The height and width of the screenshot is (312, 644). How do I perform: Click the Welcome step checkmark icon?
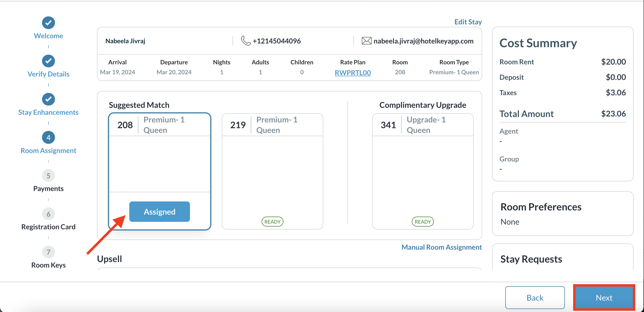pyautogui.click(x=48, y=23)
